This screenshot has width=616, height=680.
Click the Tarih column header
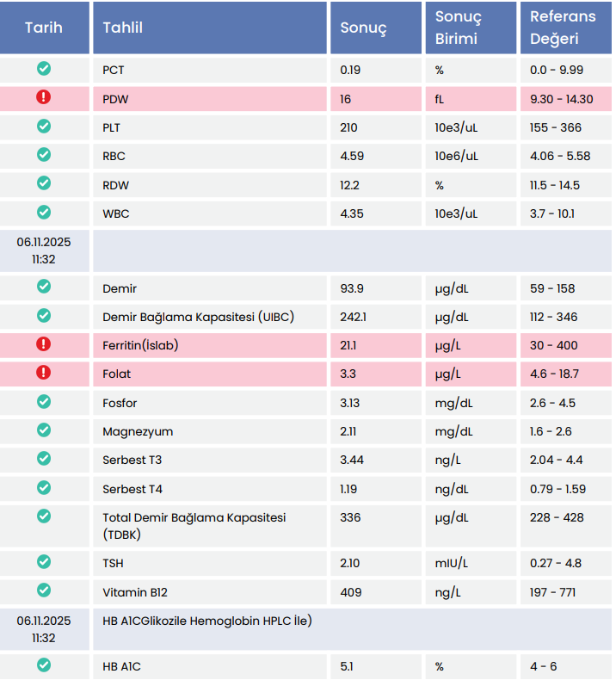(x=44, y=28)
